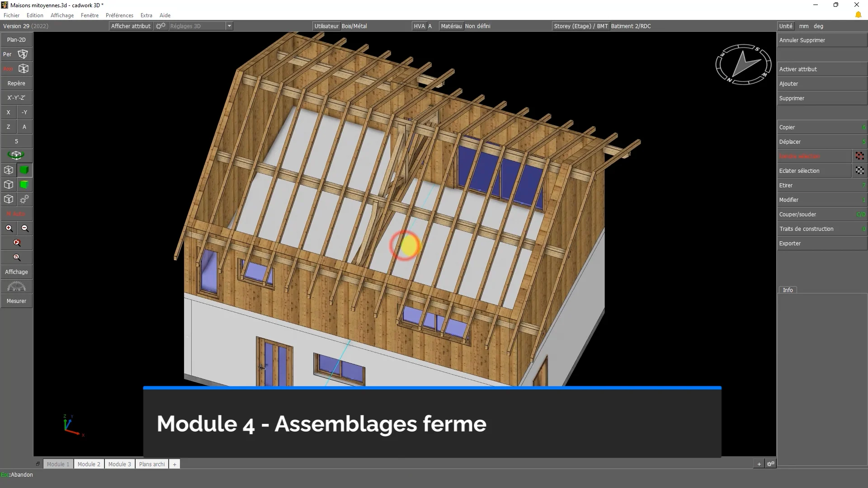This screenshot has width=868, height=488.
Task: Click dots icon beside Eclater sélection
Action: point(859,171)
